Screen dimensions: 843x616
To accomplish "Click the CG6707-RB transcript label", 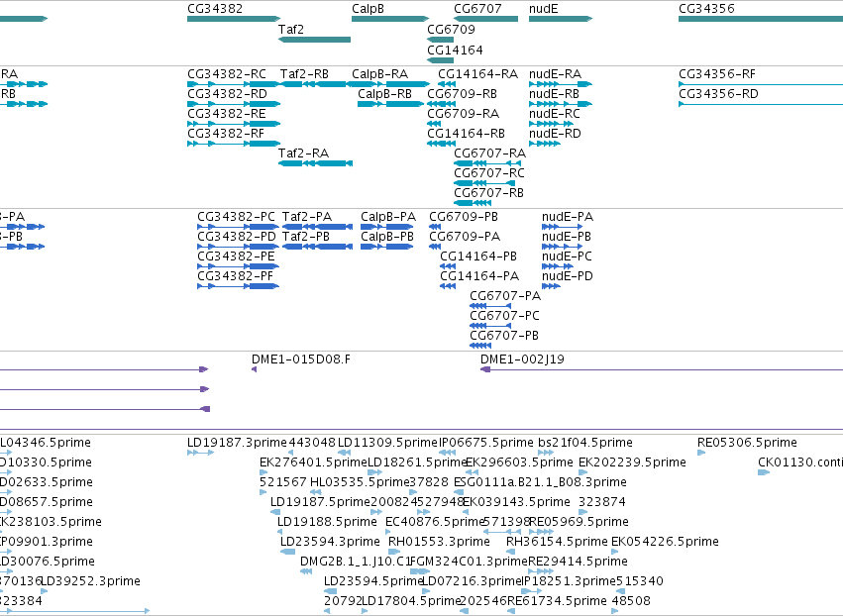I will (488, 193).
